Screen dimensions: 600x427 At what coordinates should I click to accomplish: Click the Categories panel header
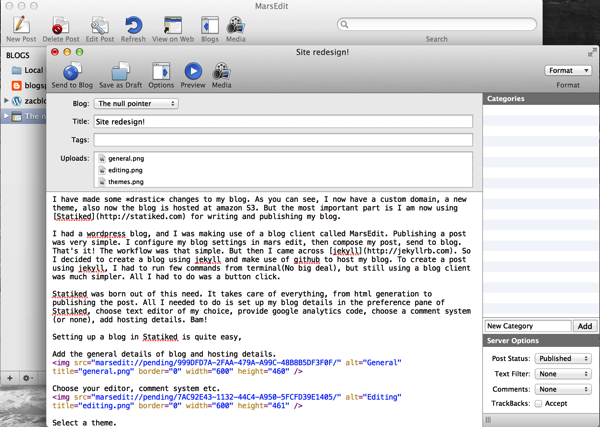point(541,99)
